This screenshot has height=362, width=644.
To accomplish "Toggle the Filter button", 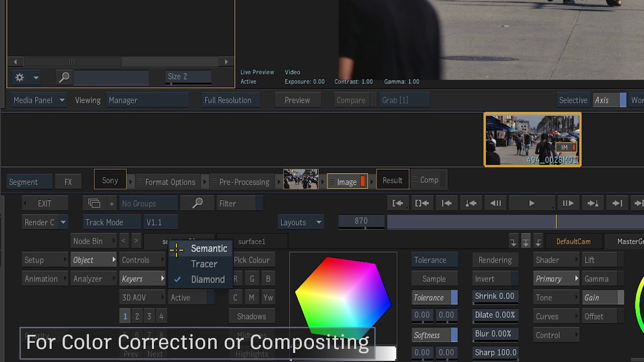I will pyautogui.click(x=239, y=203).
